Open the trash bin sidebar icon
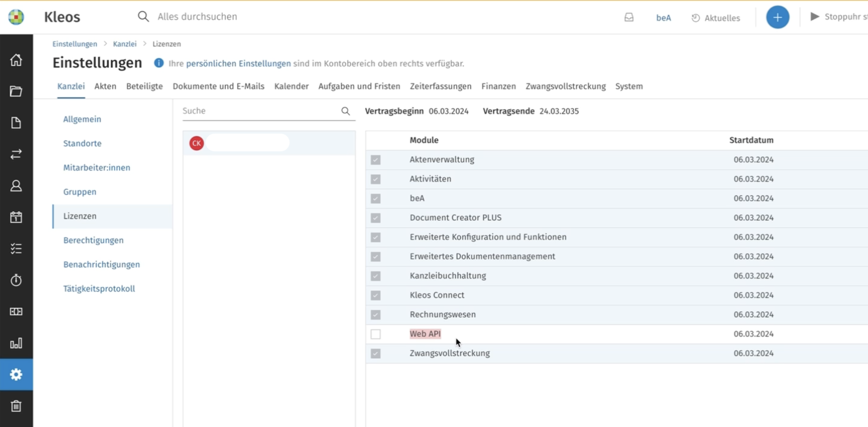This screenshot has width=868, height=427. pyautogui.click(x=16, y=406)
